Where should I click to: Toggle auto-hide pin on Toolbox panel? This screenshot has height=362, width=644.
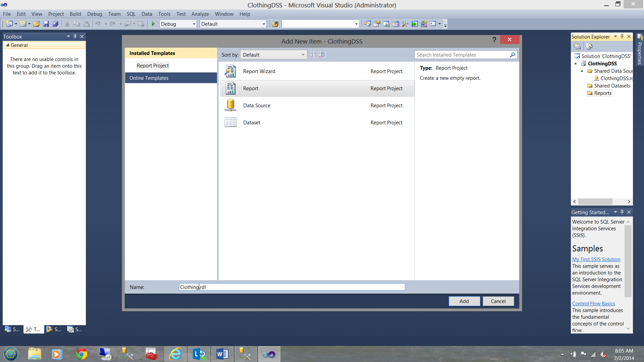coord(75,37)
